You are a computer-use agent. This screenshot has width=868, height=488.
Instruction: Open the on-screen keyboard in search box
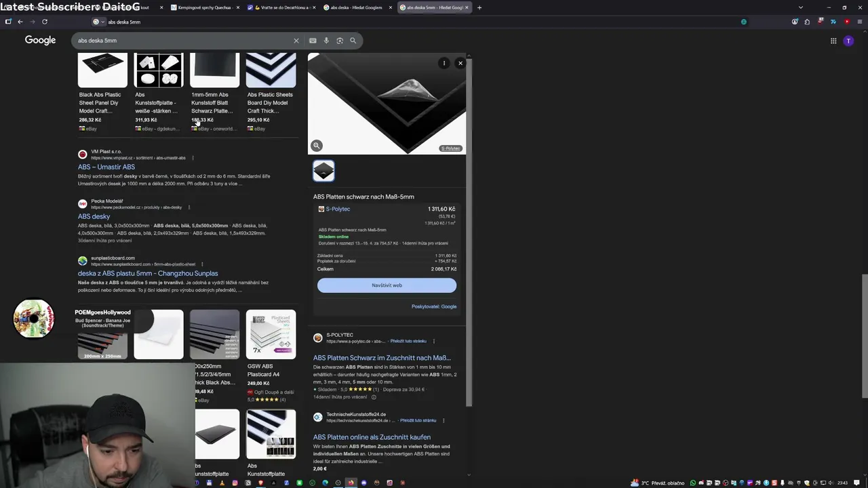click(313, 41)
